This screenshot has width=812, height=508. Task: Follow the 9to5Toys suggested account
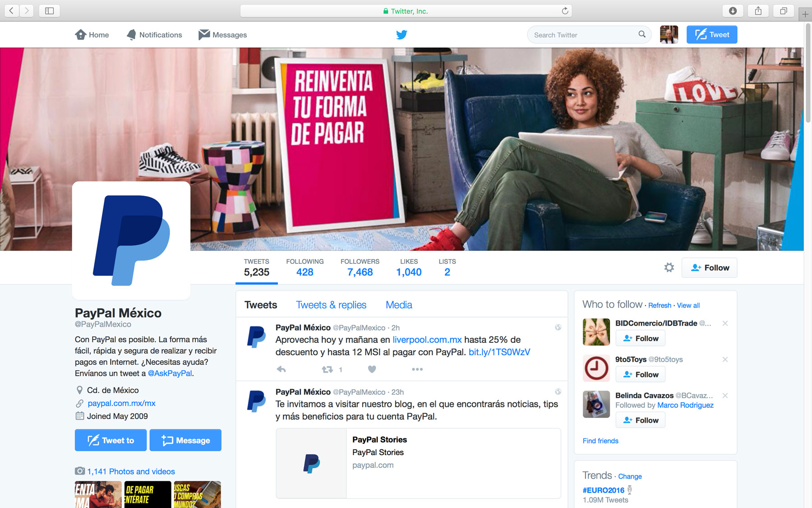point(641,374)
